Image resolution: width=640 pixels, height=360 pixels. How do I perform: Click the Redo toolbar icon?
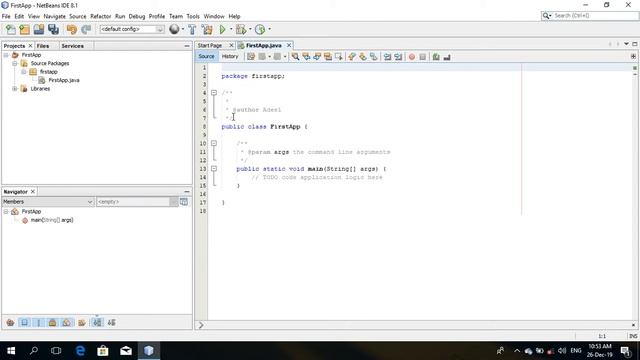coord(86,29)
